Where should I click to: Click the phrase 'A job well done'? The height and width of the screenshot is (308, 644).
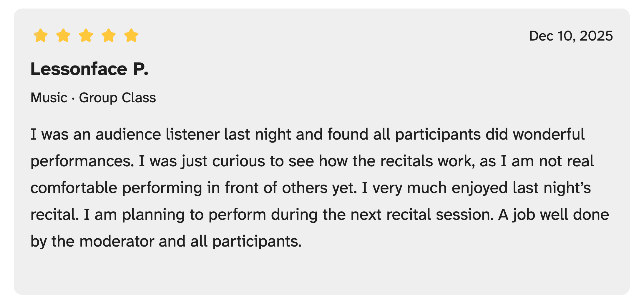pos(553,215)
